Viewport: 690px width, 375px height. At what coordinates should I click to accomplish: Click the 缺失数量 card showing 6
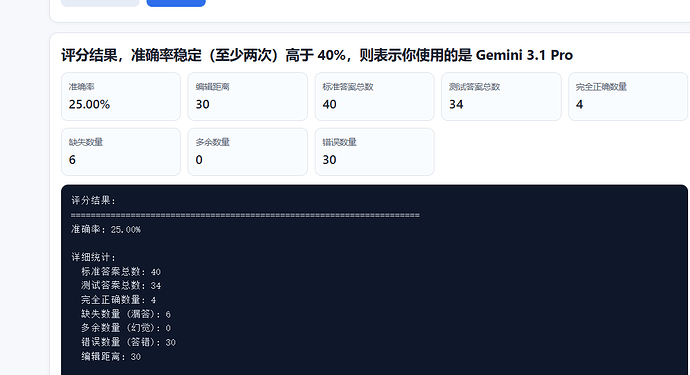pos(121,152)
